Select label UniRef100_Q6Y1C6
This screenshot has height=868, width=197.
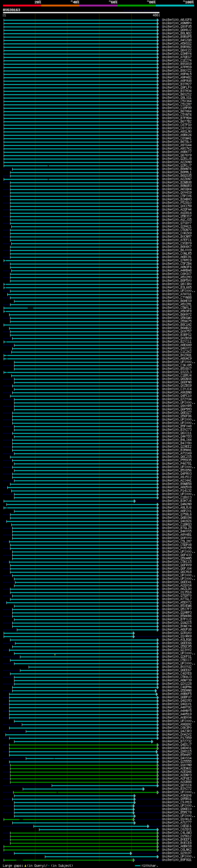tap(177, 785)
